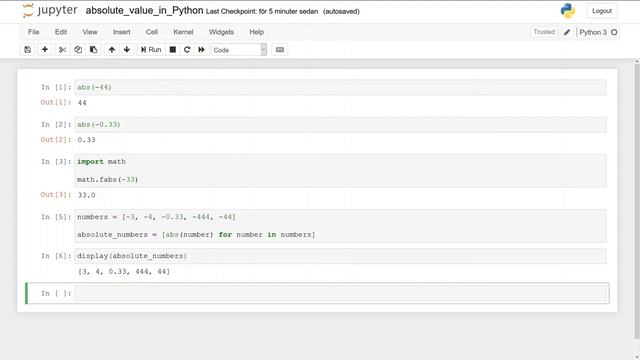Cut selected cells with scissors icon
Image resolution: width=640 pixels, height=360 pixels.
point(62,50)
